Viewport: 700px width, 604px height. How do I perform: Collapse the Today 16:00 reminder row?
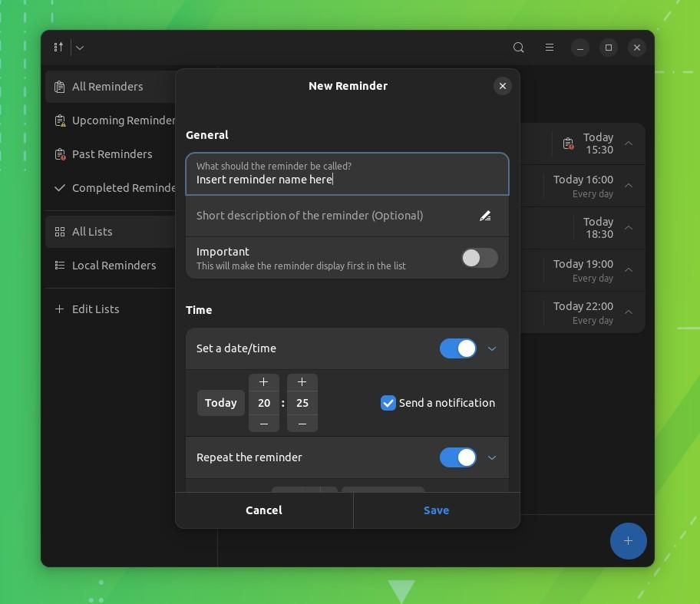click(x=629, y=186)
